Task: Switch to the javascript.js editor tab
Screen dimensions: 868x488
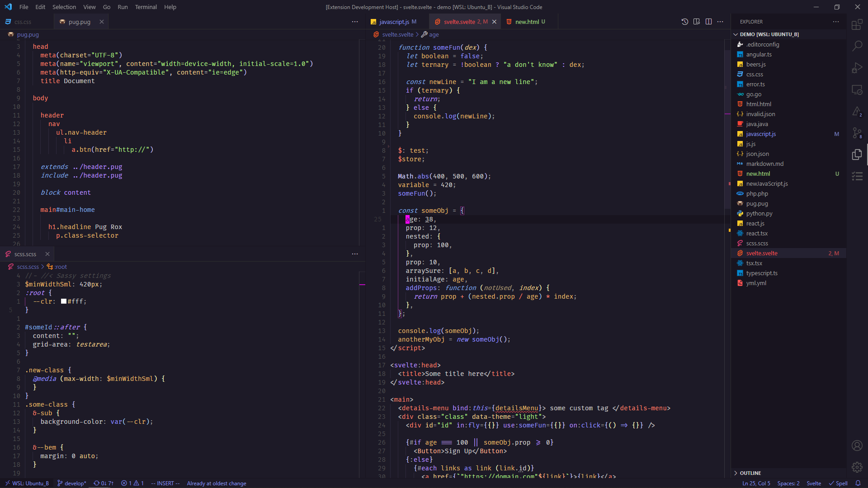Action: point(393,22)
